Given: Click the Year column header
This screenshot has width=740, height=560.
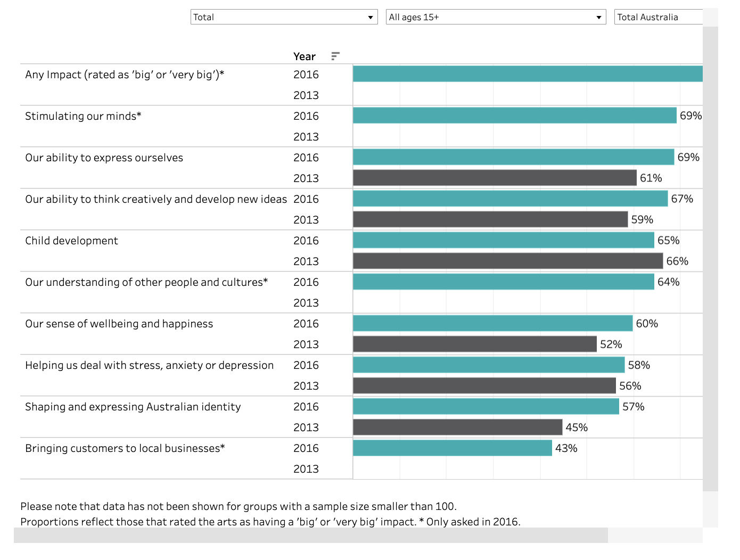Looking at the screenshot, I should pyautogui.click(x=304, y=56).
